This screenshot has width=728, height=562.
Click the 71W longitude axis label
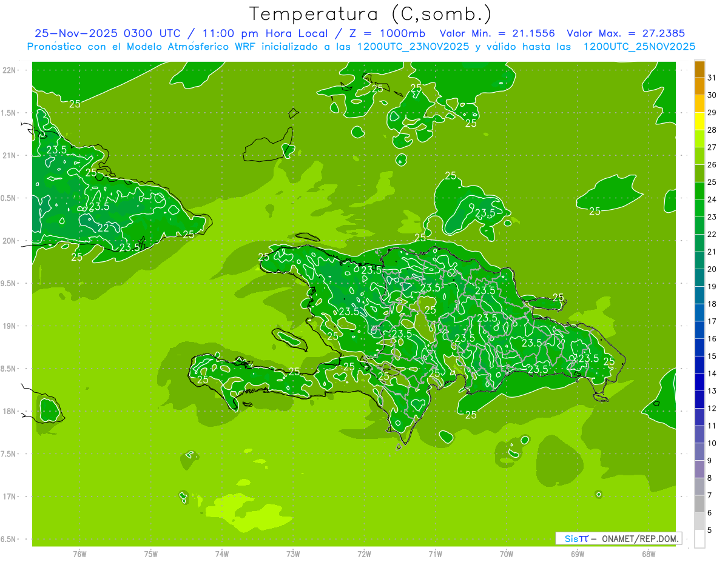(435, 554)
